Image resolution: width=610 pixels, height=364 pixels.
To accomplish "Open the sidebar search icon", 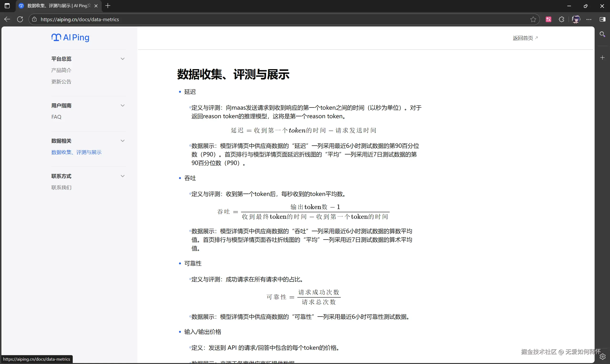I will click(603, 34).
